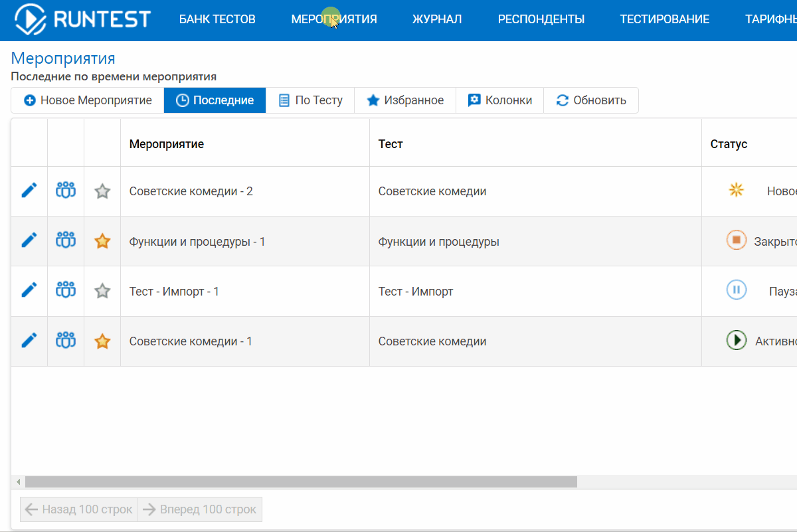The height and width of the screenshot is (532, 797).
Task: Click the RUNTEST logo
Action: (x=82, y=19)
